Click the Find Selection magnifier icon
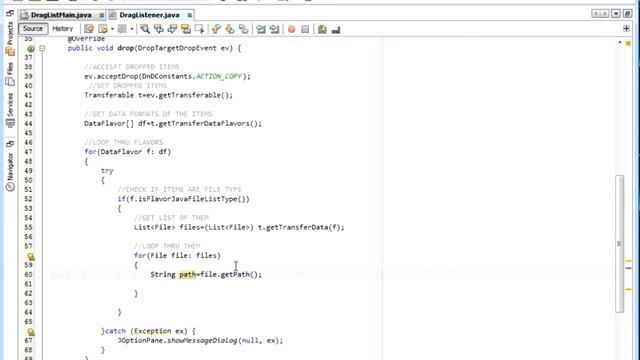Screen dimensions: 640x360 pyautogui.click(x=144, y=29)
